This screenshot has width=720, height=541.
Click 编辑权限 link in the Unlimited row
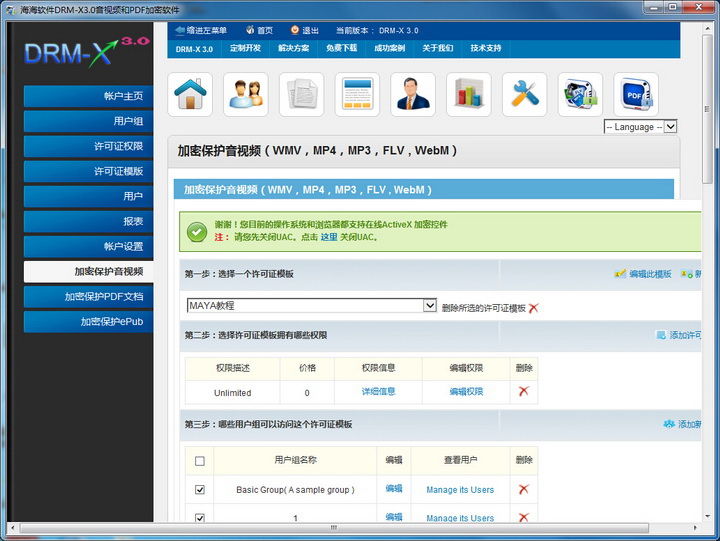click(466, 391)
